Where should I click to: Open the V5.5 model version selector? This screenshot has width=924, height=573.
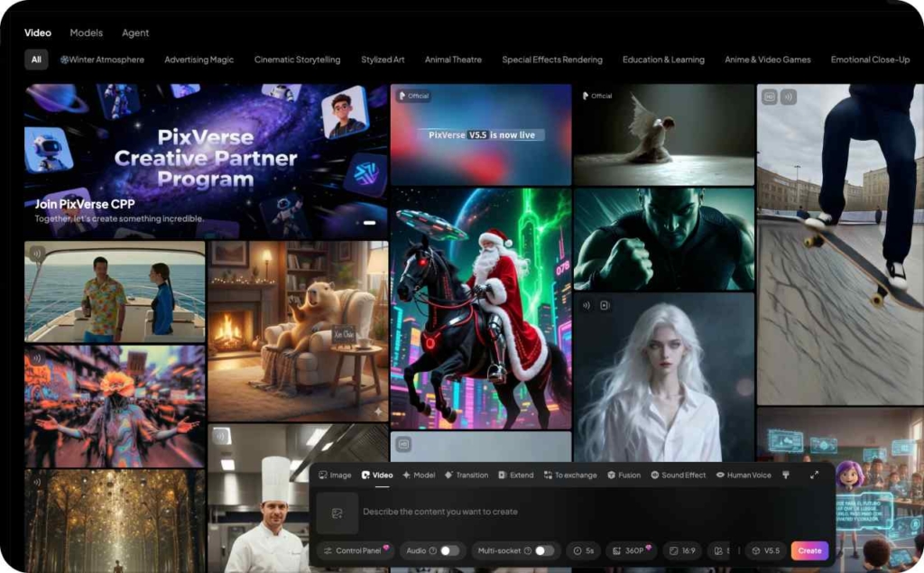click(x=767, y=551)
